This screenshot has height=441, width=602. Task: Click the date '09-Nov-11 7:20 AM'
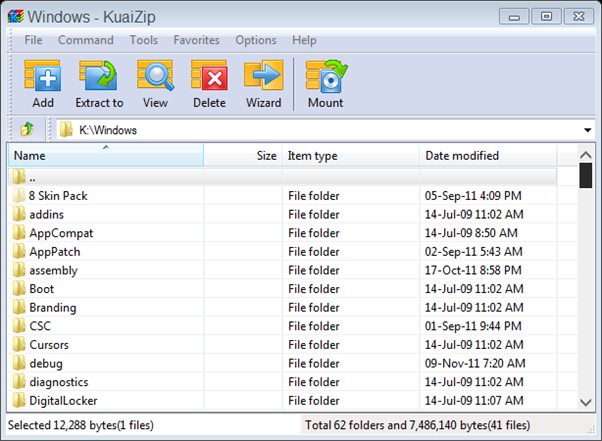pos(475,363)
